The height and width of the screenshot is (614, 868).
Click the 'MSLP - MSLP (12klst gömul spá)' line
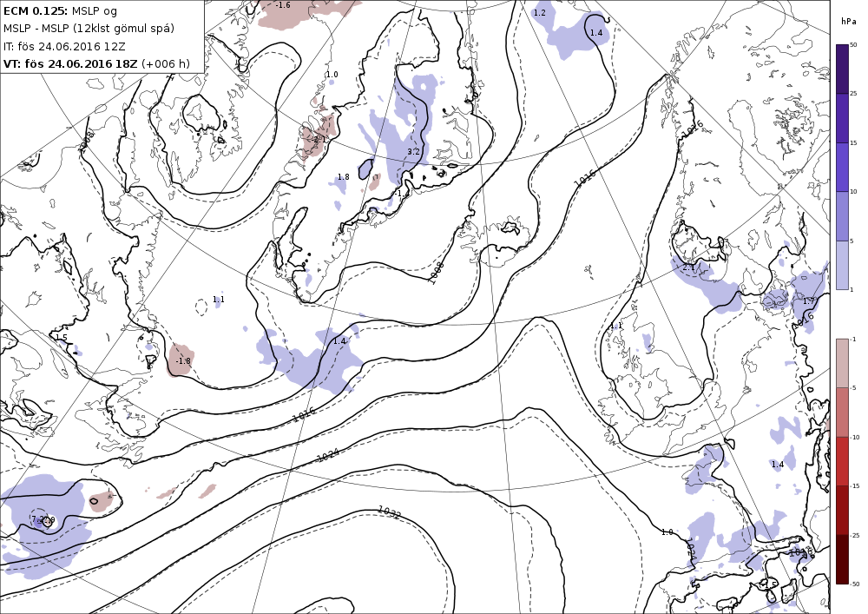pyautogui.click(x=89, y=29)
